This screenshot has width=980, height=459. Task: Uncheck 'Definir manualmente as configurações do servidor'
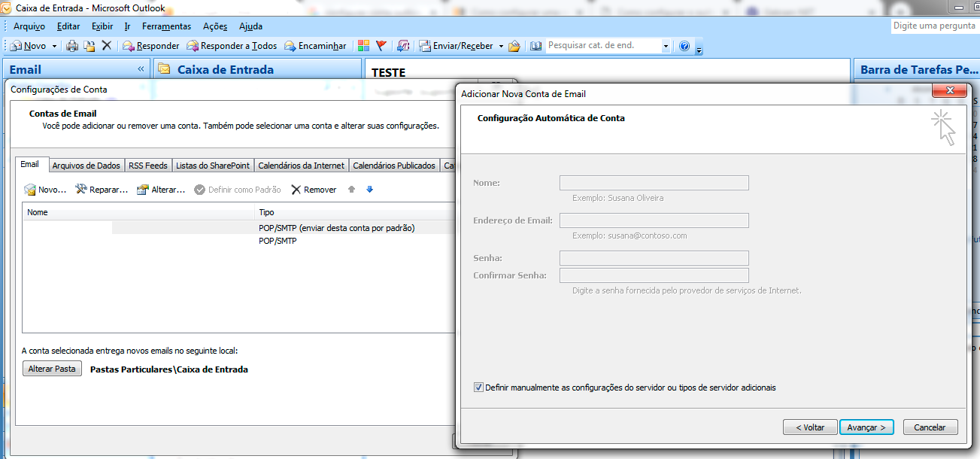coord(478,388)
